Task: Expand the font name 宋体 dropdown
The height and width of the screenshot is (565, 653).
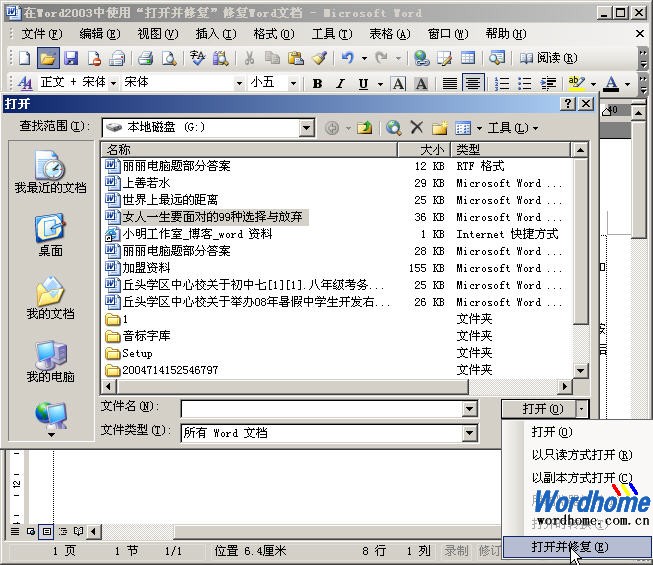Action: pyautogui.click(x=239, y=83)
